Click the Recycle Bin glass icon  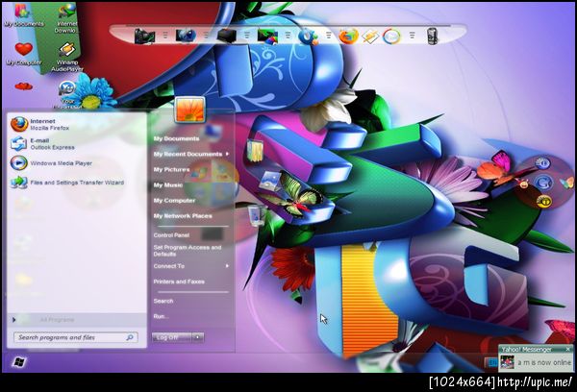point(257,215)
